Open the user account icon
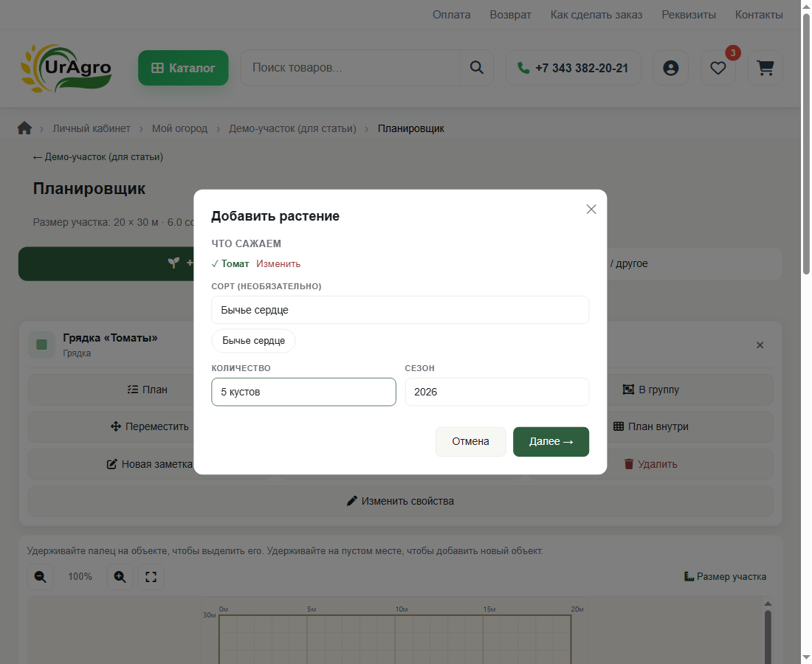The width and height of the screenshot is (812, 664). click(x=670, y=68)
